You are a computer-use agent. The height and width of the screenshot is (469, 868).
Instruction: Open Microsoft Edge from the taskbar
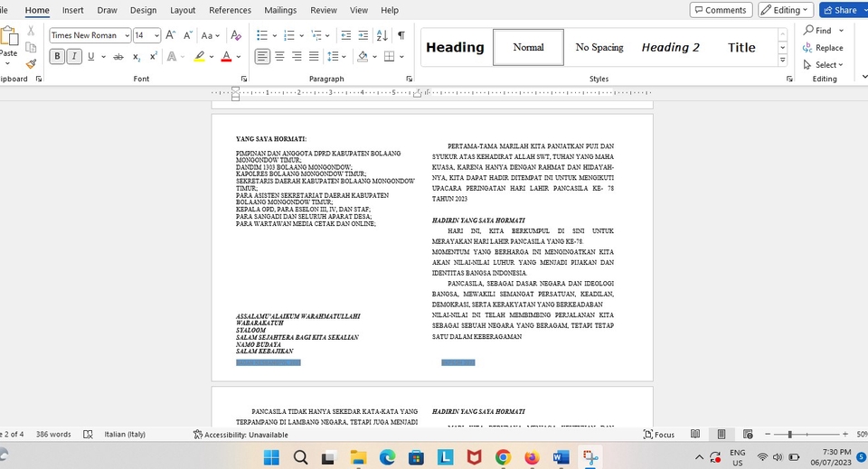click(x=387, y=457)
